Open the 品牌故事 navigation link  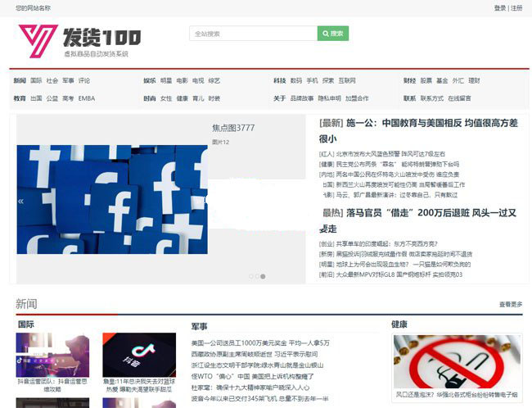302,98
